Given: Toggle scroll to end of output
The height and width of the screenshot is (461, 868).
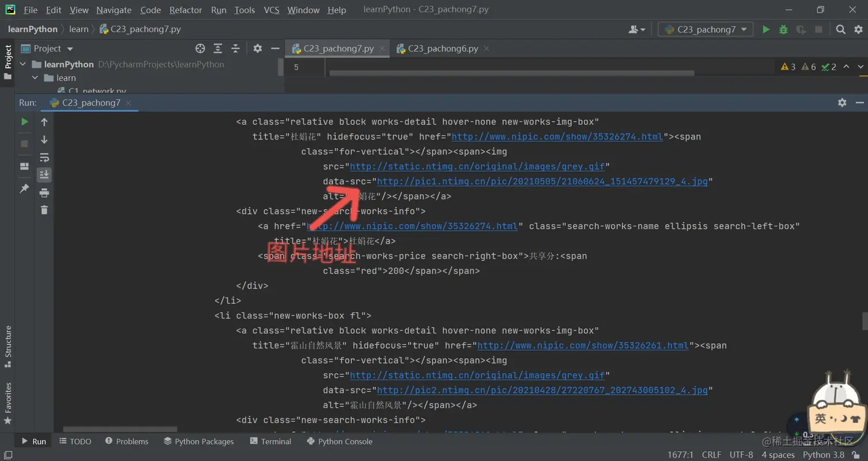Looking at the screenshot, I should click(x=44, y=175).
